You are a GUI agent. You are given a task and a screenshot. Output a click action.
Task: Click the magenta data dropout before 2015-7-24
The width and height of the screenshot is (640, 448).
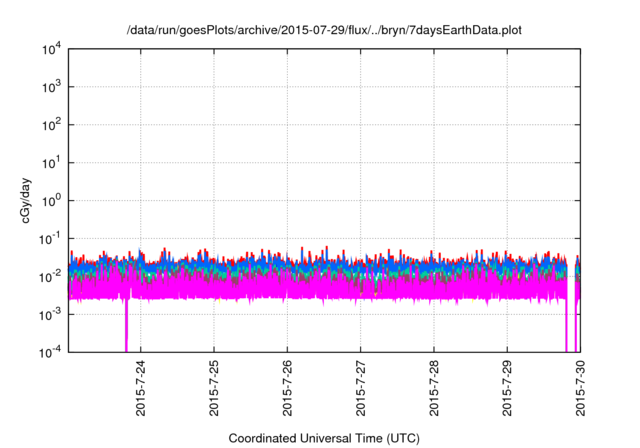click(x=126, y=326)
